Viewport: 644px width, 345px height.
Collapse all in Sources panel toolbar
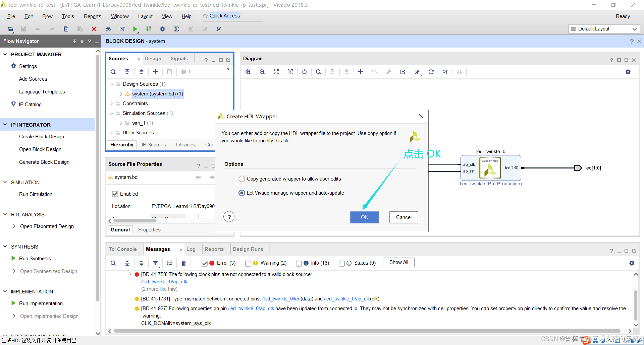[127, 72]
